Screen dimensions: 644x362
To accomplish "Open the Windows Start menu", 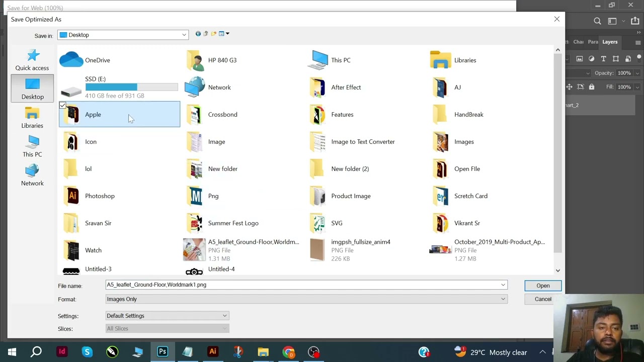I will 12,352.
